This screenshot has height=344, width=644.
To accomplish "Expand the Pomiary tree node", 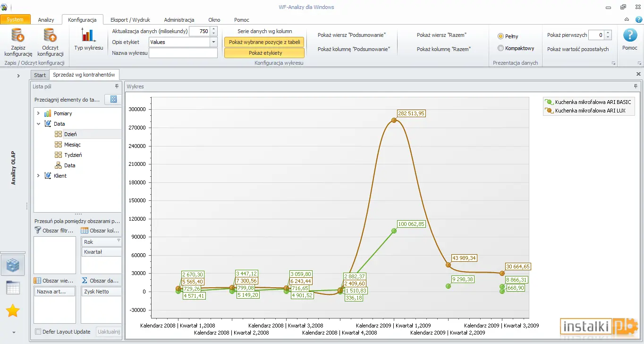I will pyautogui.click(x=38, y=113).
